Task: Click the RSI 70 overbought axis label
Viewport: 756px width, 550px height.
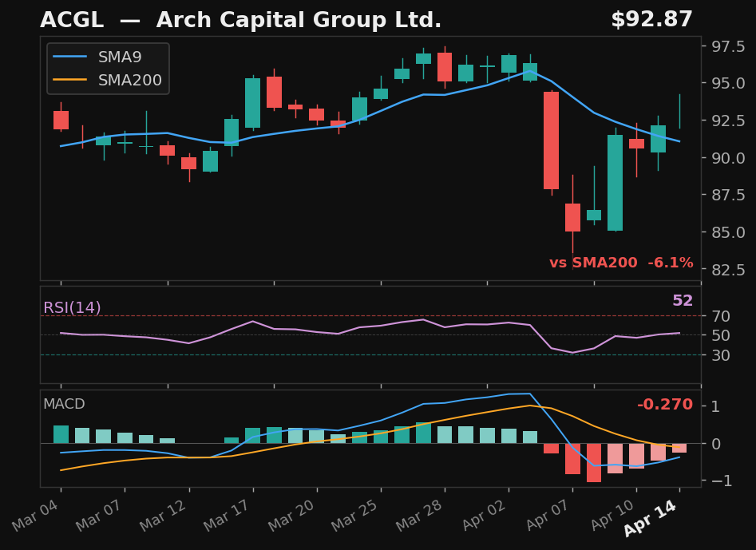Action: click(721, 316)
